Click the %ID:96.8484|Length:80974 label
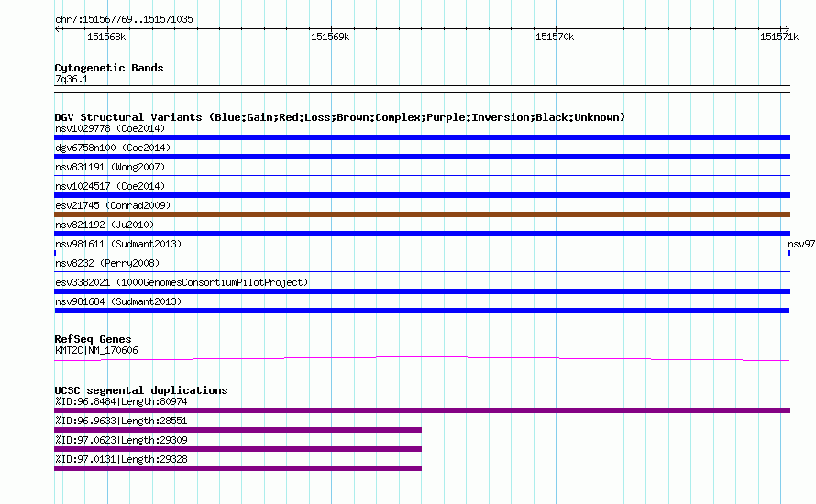The width and height of the screenshot is (816, 504). 121,401
